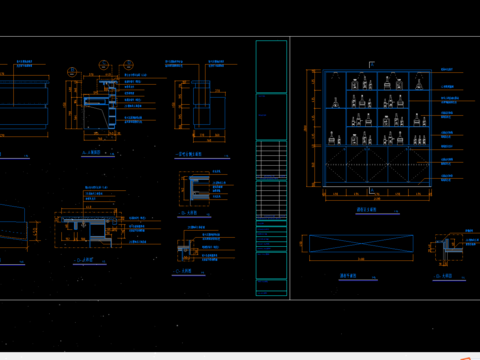Select the corner detail drawing at far right
This screenshot has height=360, width=480.
[x=449, y=248]
